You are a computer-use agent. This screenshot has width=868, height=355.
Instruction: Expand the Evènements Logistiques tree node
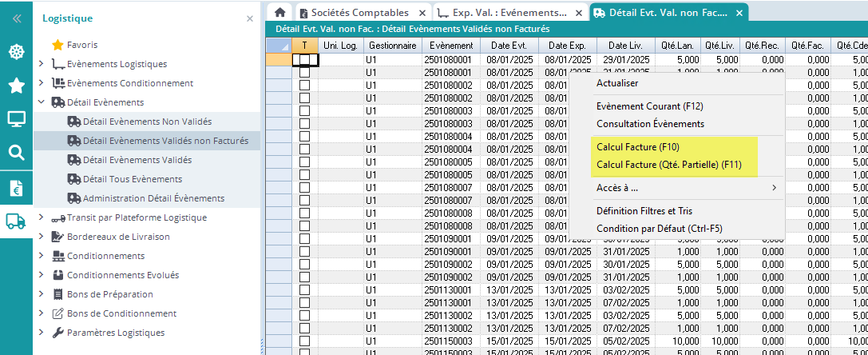(x=42, y=64)
